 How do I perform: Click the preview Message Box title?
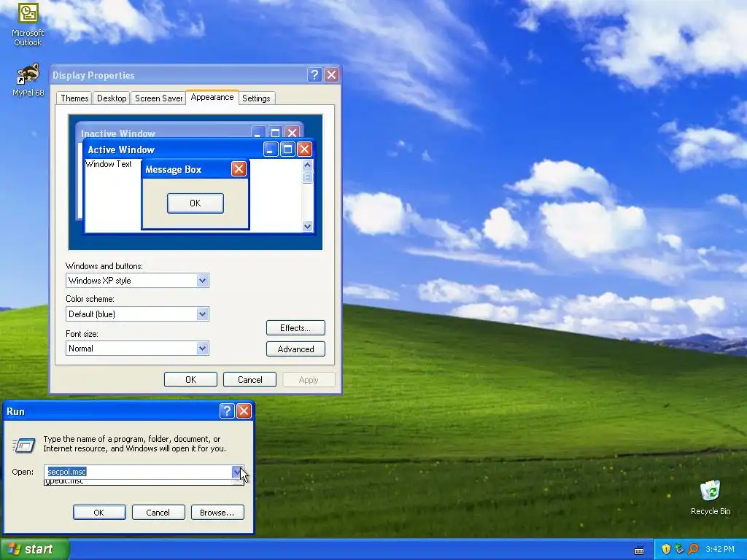174,169
